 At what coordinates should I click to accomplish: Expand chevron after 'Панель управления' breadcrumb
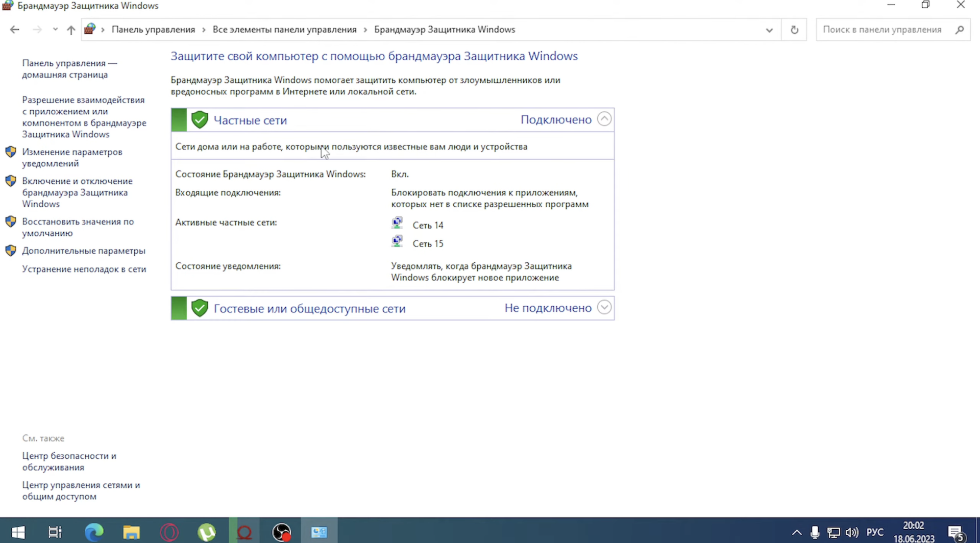[204, 30]
